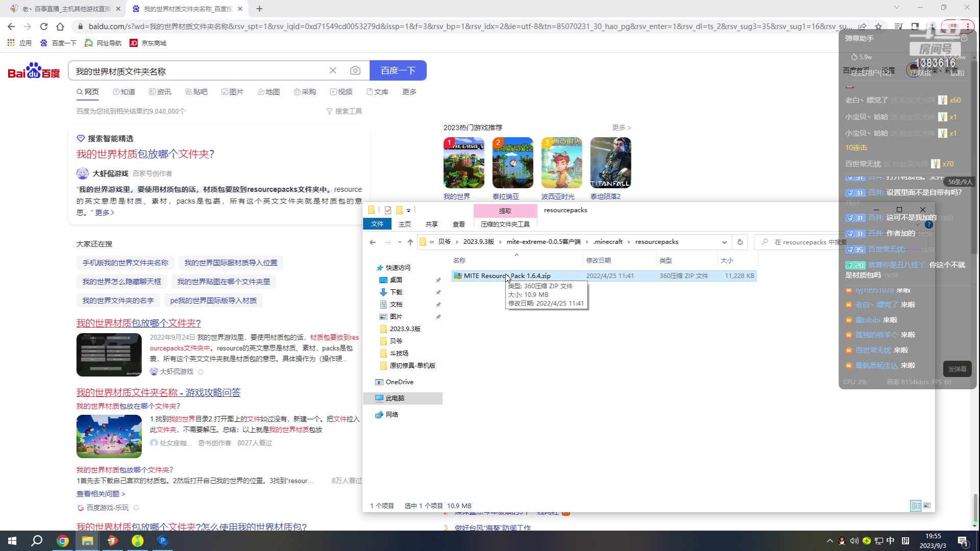This screenshot has width=980, height=551.
Task: Open File Explorer from the taskbar
Action: pos(87,541)
